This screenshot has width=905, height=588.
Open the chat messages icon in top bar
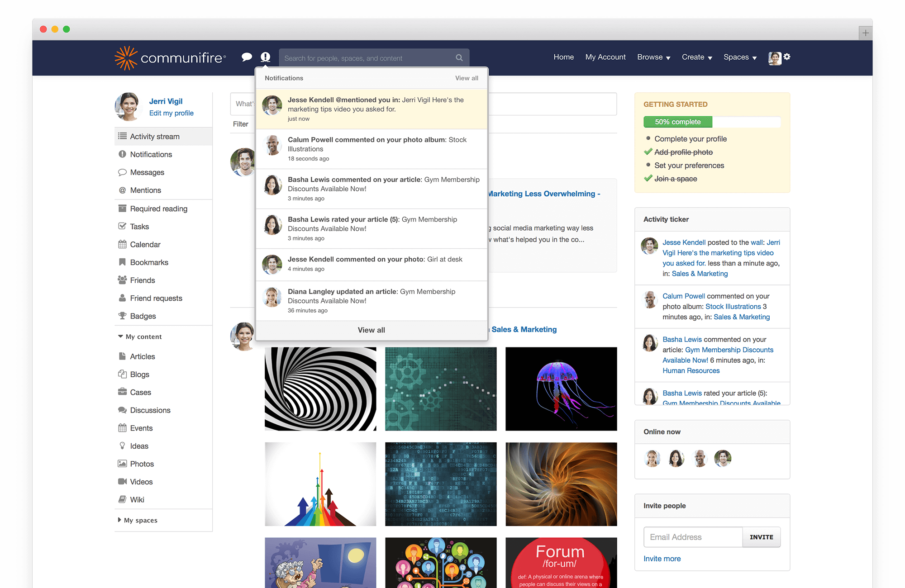tap(247, 57)
